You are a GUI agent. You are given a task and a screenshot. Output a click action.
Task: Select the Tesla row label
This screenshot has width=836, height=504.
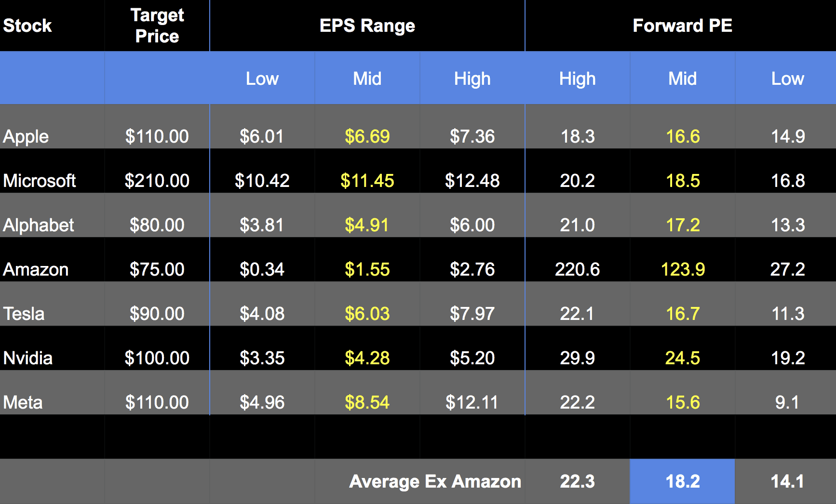point(24,314)
